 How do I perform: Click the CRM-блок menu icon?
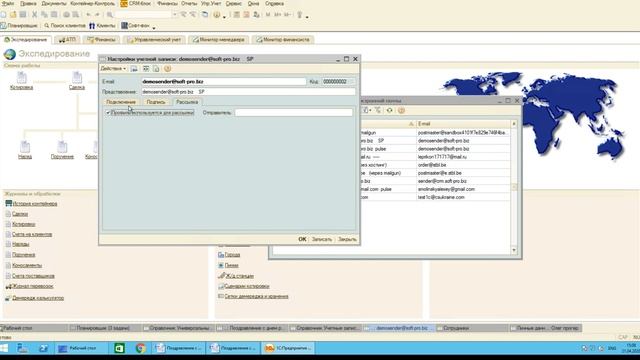124,4
